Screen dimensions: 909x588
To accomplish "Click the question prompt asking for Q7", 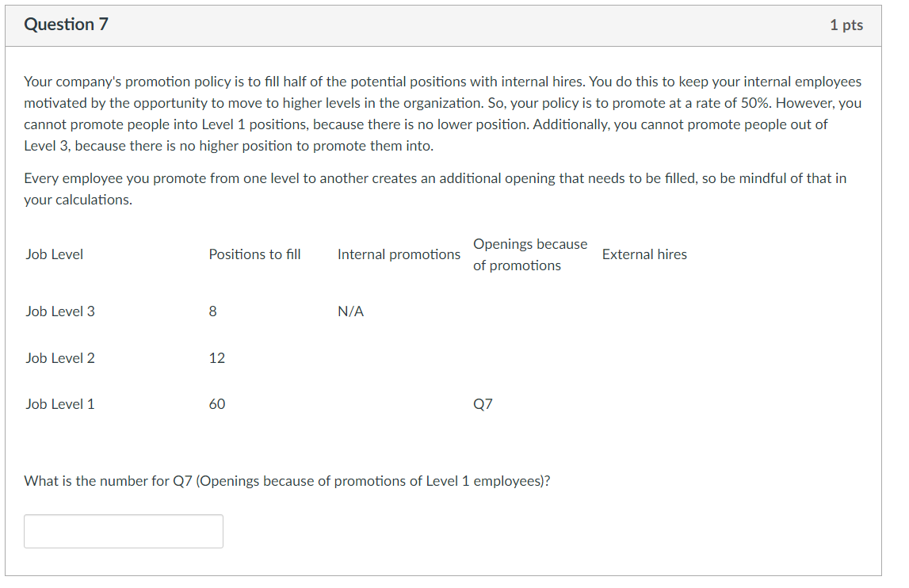I will [x=288, y=480].
